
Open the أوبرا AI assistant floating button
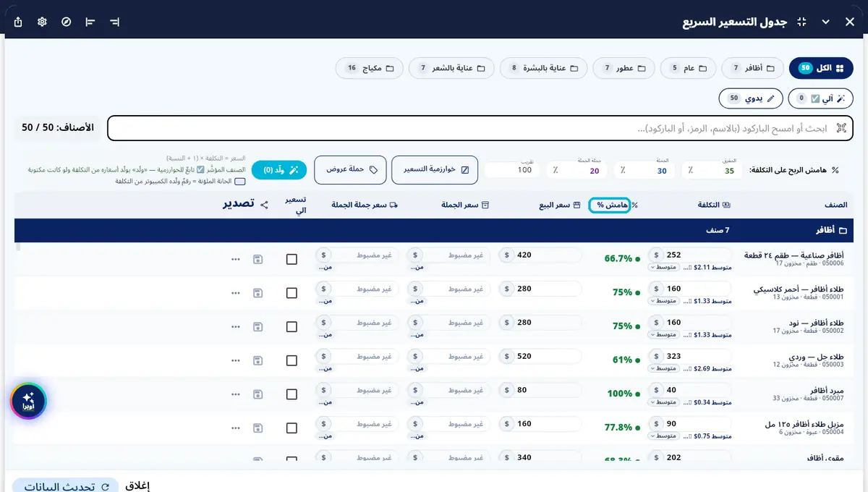28,401
